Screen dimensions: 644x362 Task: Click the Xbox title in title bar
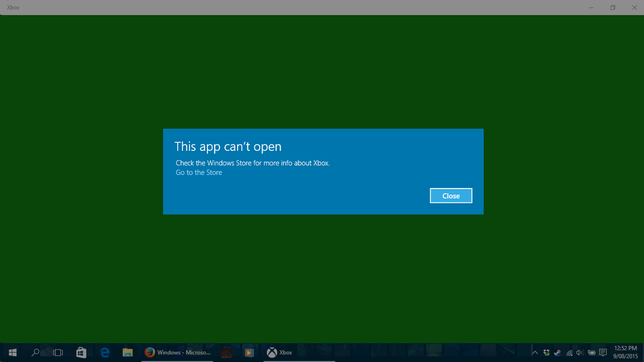pyautogui.click(x=13, y=8)
